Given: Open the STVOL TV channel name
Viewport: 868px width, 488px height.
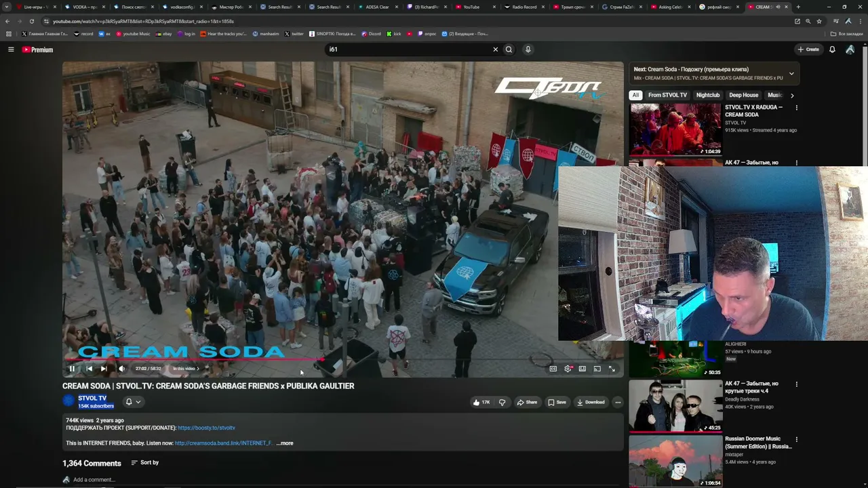Looking at the screenshot, I should point(92,398).
